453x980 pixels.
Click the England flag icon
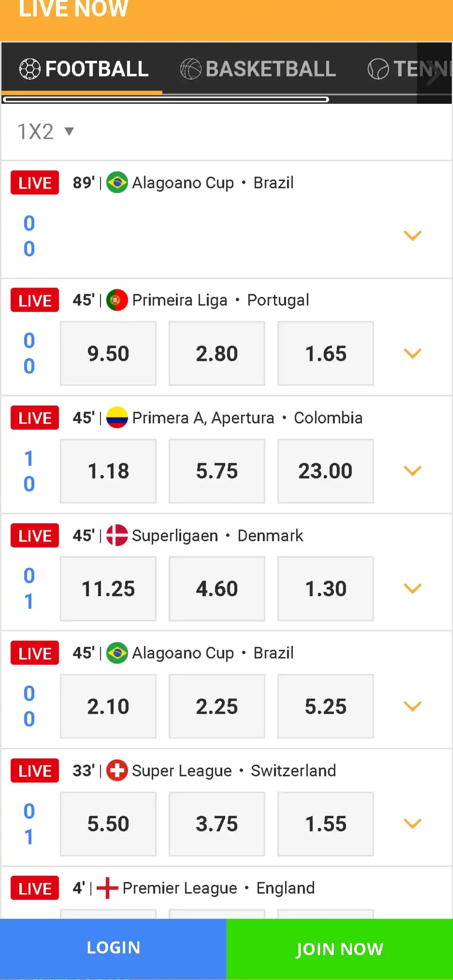(107, 888)
